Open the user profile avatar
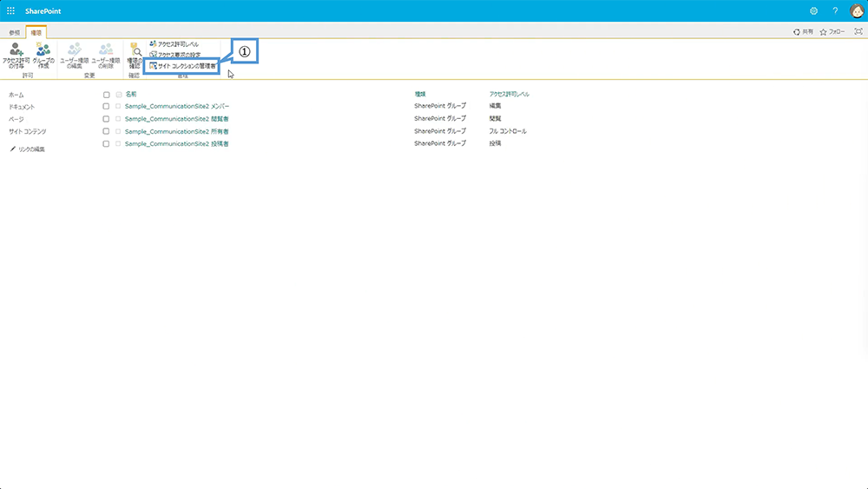 pyautogui.click(x=857, y=11)
